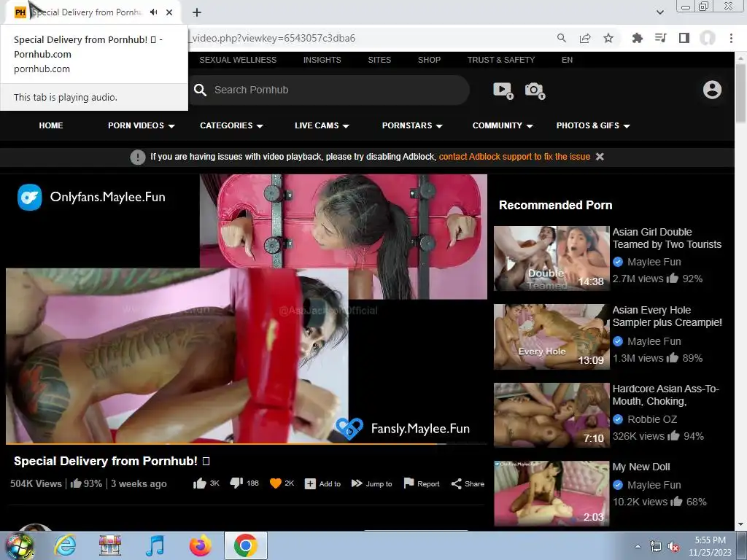
Task: Go to the HOME nav item
Action: point(51,125)
